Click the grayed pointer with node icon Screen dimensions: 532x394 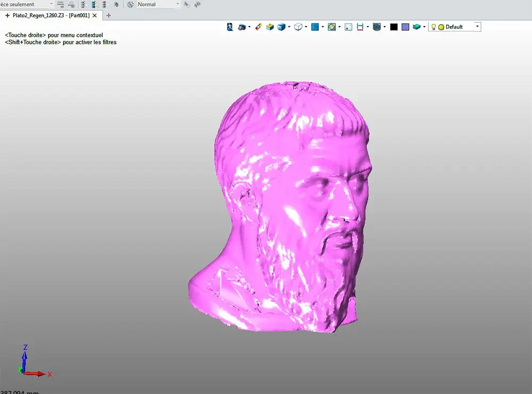[197, 4]
